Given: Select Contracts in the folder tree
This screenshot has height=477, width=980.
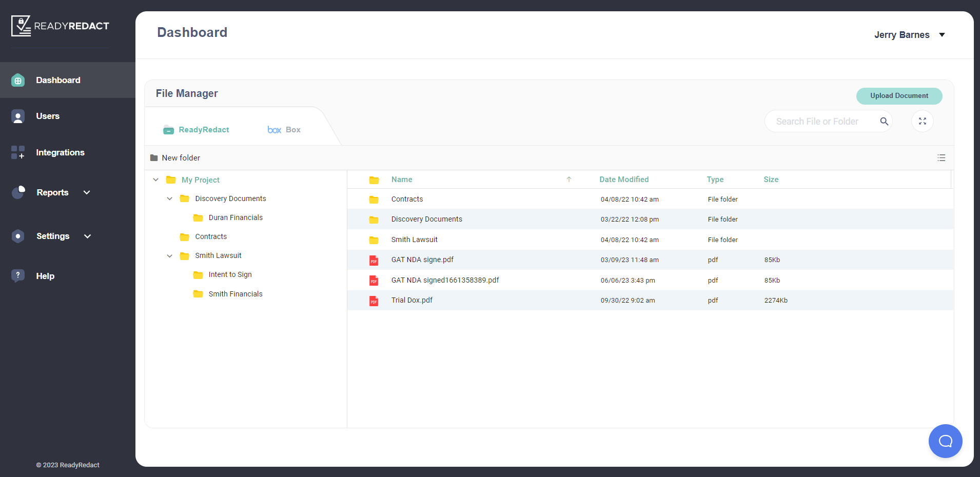Looking at the screenshot, I should point(211,236).
